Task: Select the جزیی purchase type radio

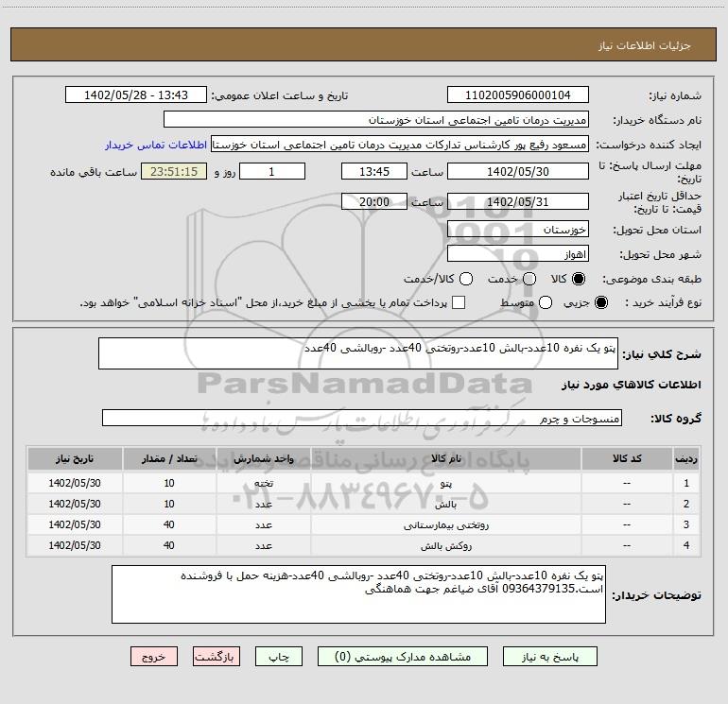Action: coord(601,302)
